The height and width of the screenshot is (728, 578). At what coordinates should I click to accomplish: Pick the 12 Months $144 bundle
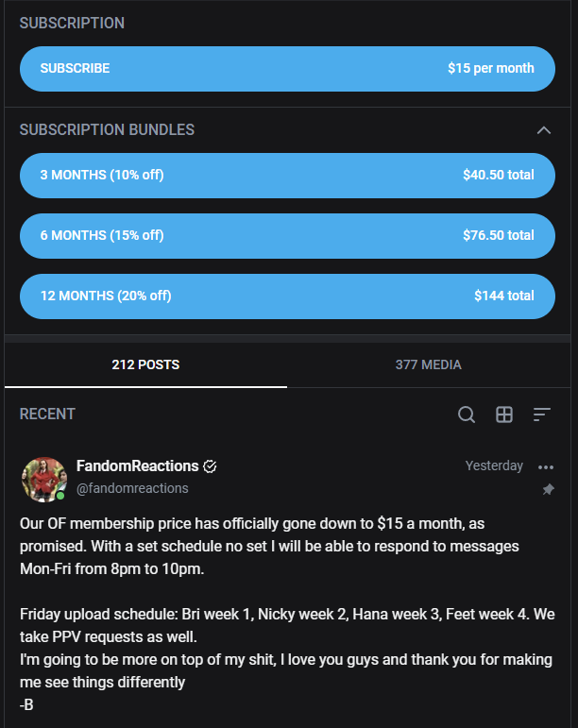click(287, 296)
